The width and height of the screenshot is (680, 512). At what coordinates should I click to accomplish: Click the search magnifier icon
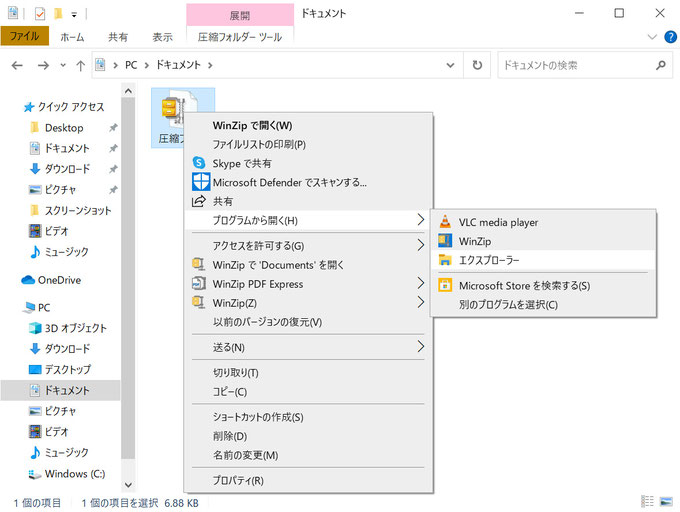click(660, 65)
